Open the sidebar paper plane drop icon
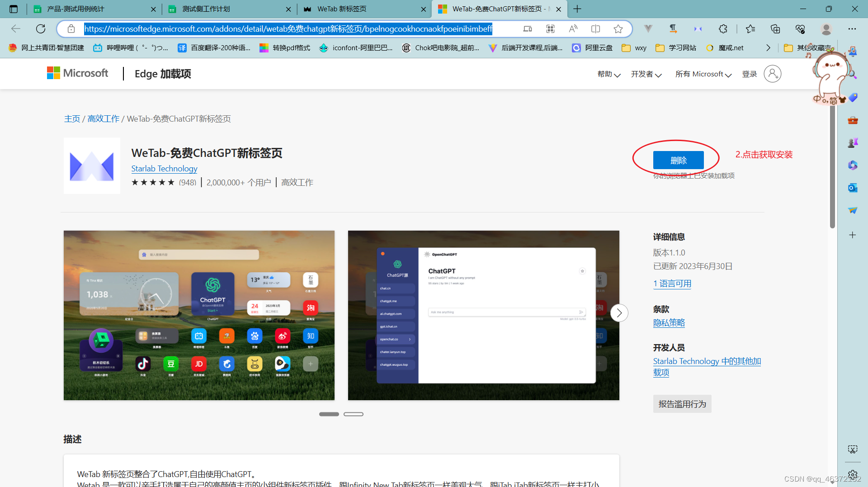This screenshot has height=487, width=868. (x=853, y=210)
